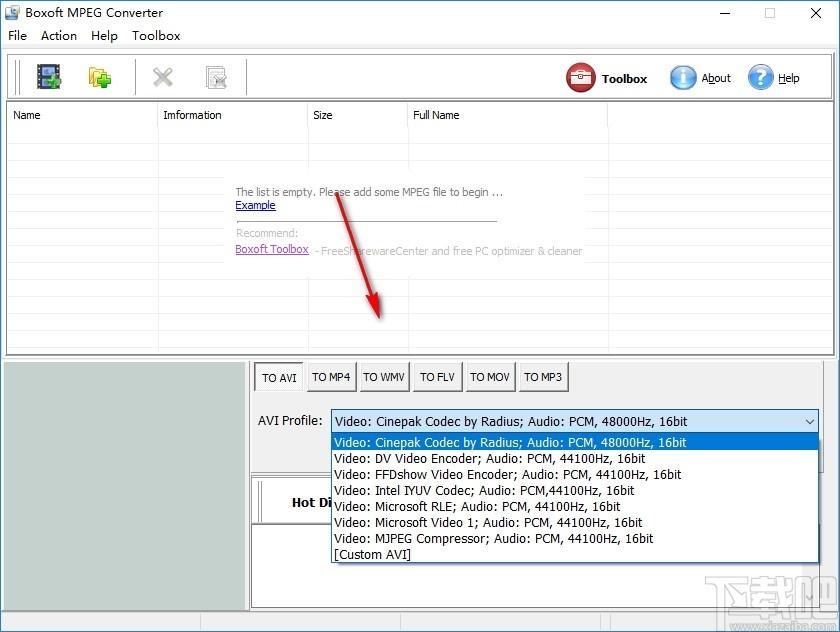Open the red Toolbox icon
The width and height of the screenshot is (840, 632).
pos(580,78)
